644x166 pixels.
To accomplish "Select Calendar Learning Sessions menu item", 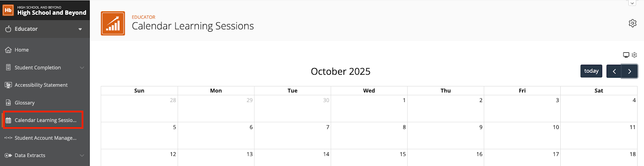I will pos(45,120).
